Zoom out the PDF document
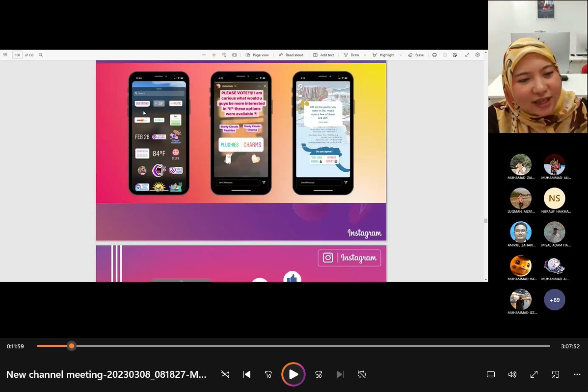Image resolution: width=588 pixels, height=392 pixels. (x=204, y=55)
